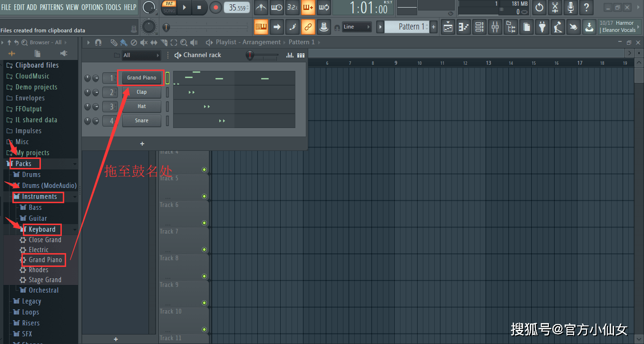Image resolution: width=644 pixels, height=344 pixels.
Task: Click the browser search magnifier icon
Action: coord(24,42)
